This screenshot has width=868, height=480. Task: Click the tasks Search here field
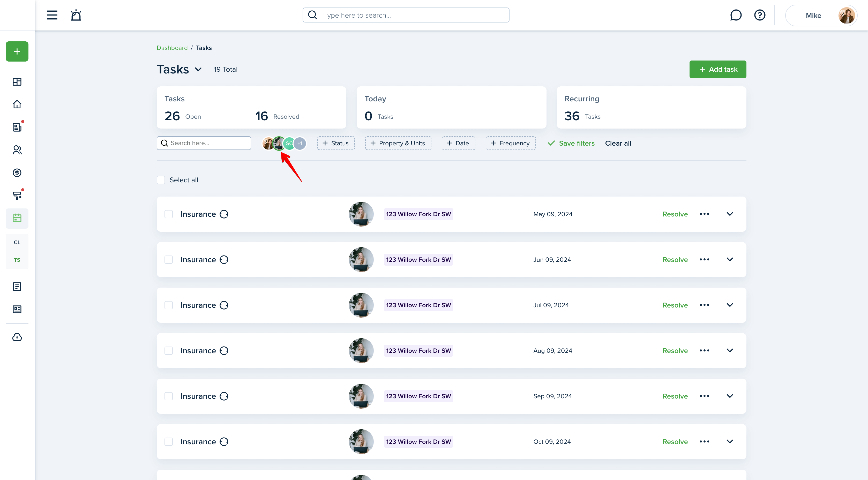pos(204,143)
